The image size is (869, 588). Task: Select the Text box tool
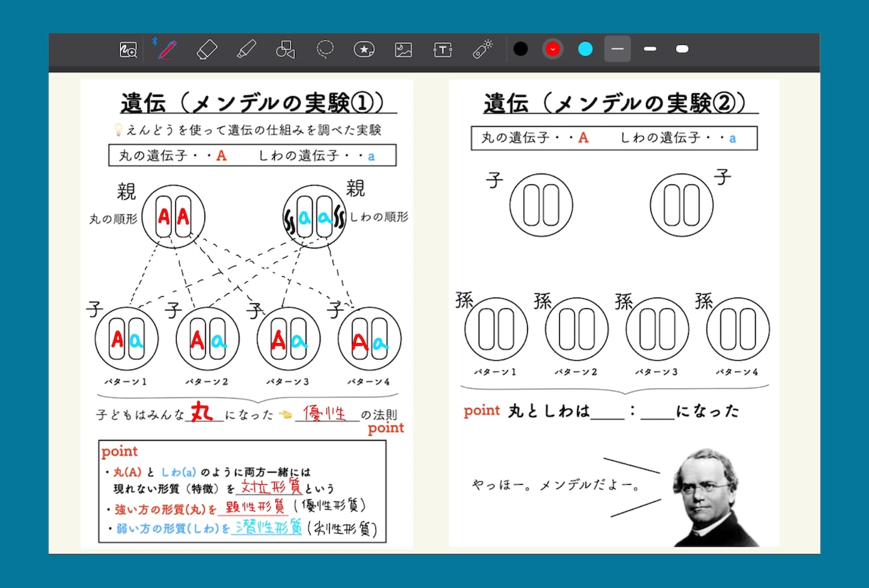click(443, 49)
